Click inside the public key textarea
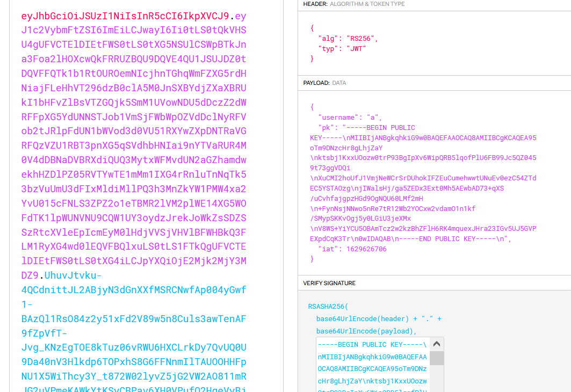571x392 pixels. pos(373,365)
